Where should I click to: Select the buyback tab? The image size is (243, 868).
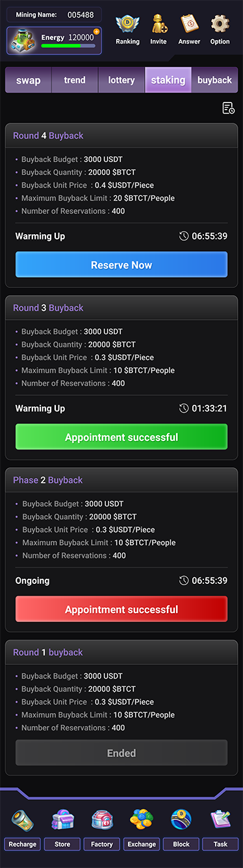point(214,80)
